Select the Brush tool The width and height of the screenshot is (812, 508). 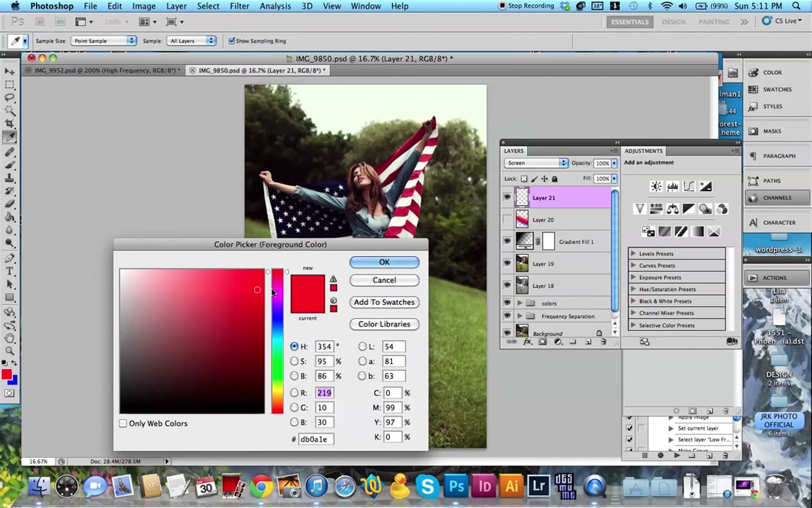click(x=9, y=165)
